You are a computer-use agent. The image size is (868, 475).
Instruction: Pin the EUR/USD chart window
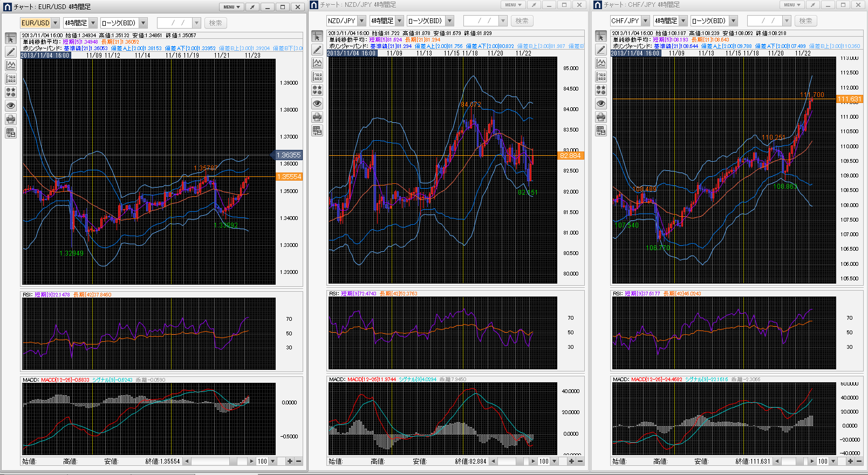252,7
